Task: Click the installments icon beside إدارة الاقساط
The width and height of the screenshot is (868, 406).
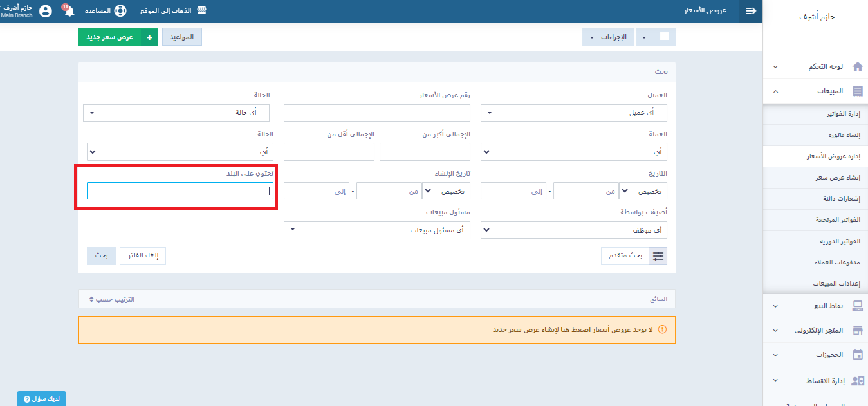Action: point(857,381)
